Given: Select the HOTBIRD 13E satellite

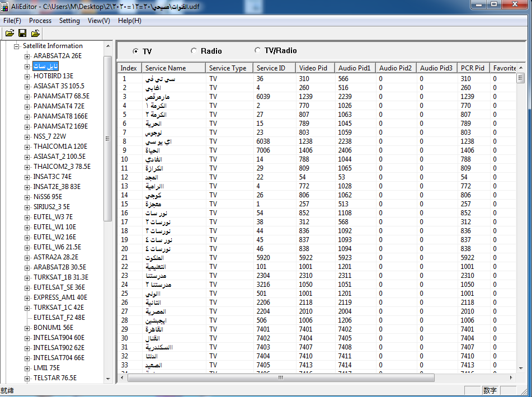Looking at the screenshot, I should 53,76.
